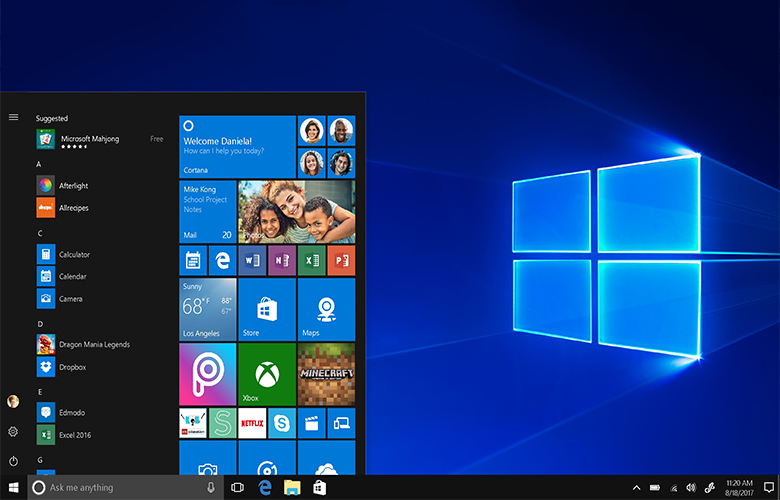Open the Cortana welcome tile
The width and height of the screenshot is (780, 500).
tap(237, 147)
